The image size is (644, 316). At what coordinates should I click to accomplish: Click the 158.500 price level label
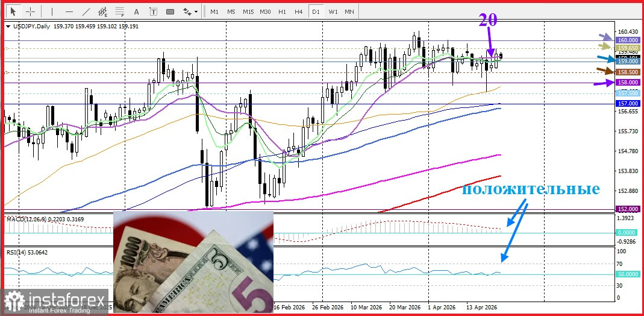(x=628, y=72)
